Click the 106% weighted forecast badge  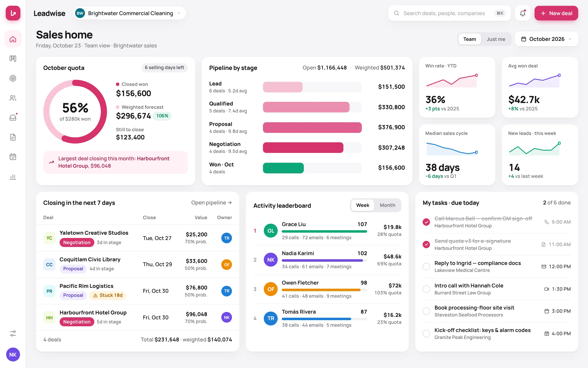click(162, 116)
